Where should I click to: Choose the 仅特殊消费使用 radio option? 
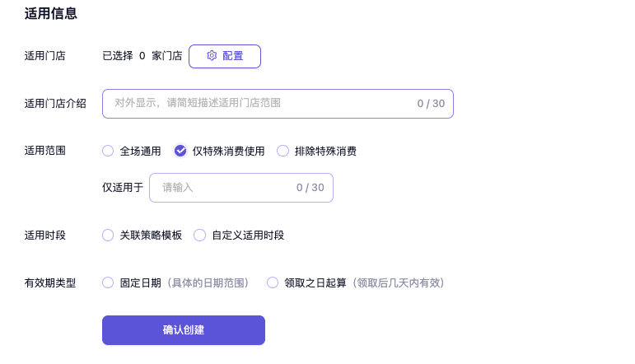click(180, 151)
